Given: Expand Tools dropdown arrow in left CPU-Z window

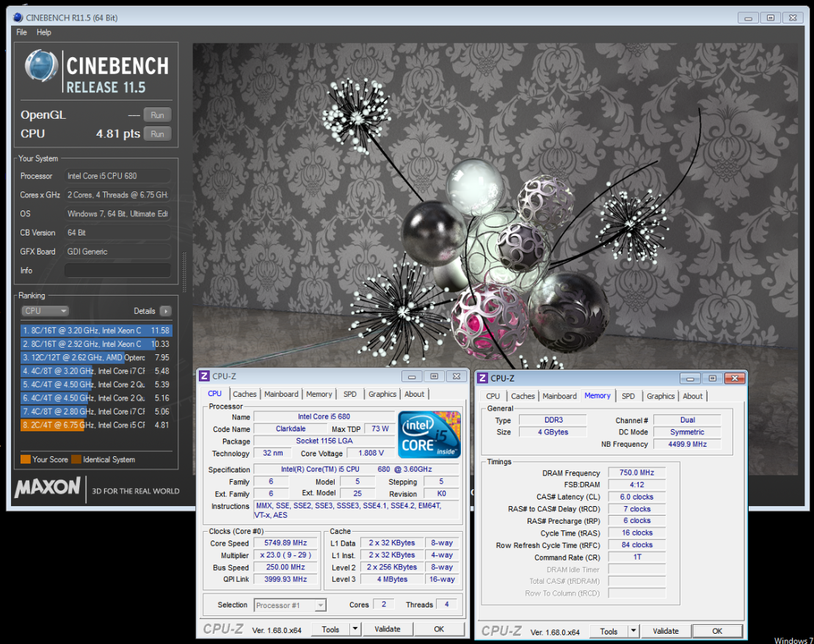Looking at the screenshot, I should tap(355, 629).
